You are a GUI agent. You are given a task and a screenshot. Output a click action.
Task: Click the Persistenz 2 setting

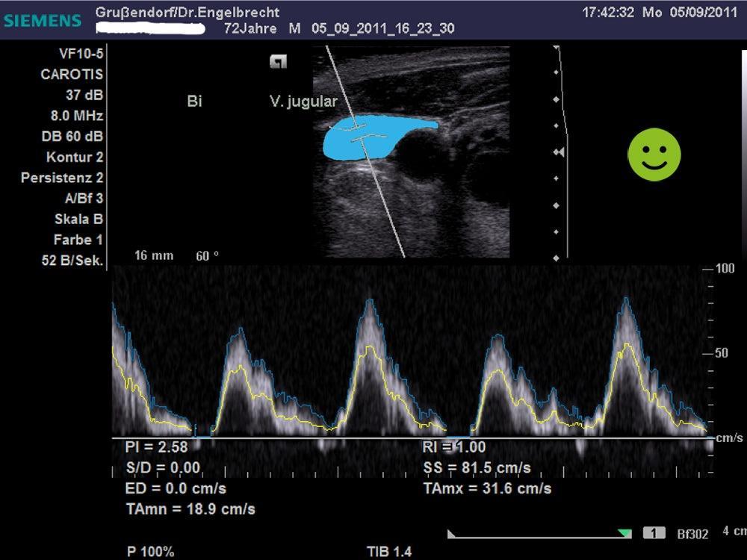(62, 178)
